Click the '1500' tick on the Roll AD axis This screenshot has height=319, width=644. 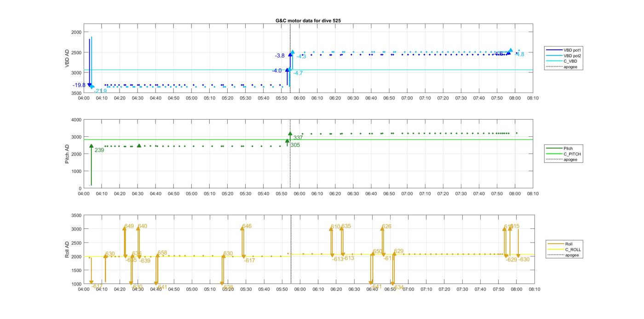coord(76,271)
